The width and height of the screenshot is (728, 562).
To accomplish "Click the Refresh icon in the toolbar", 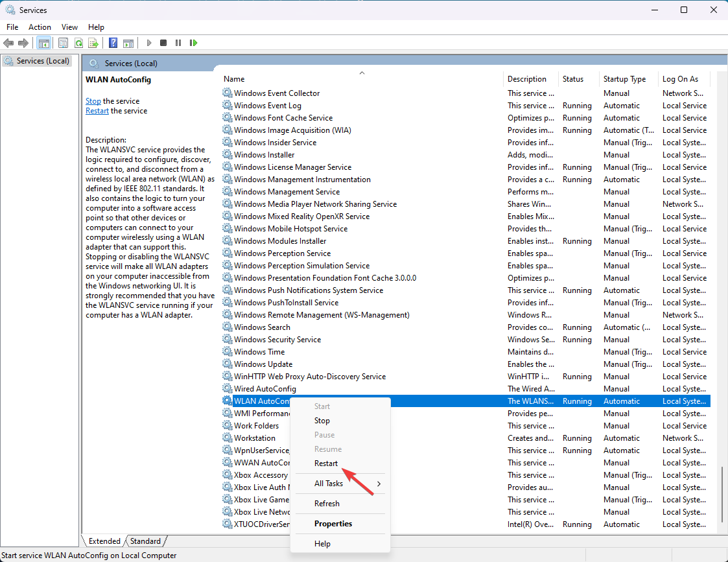I will coord(78,43).
